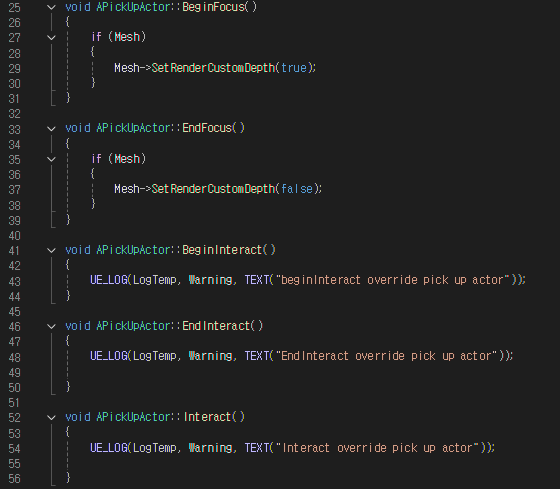This screenshot has height=489, width=560.
Task: Click the Mesh variable in line 27 condition
Action: click(127, 37)
